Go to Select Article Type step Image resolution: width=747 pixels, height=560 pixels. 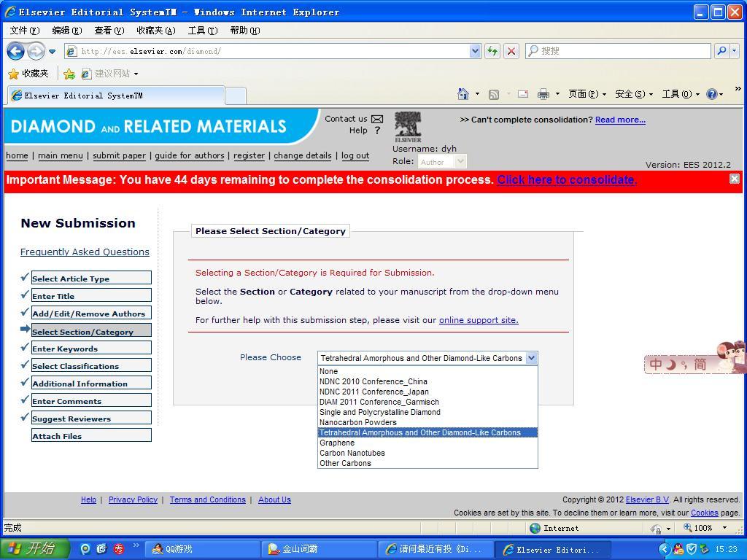tap(91, 278)
